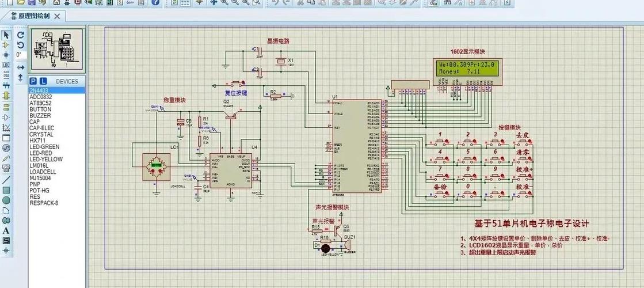Viewport: 644px width, 288px height.
Task: Select the Device pins mode tool
Action: [6, 117]
